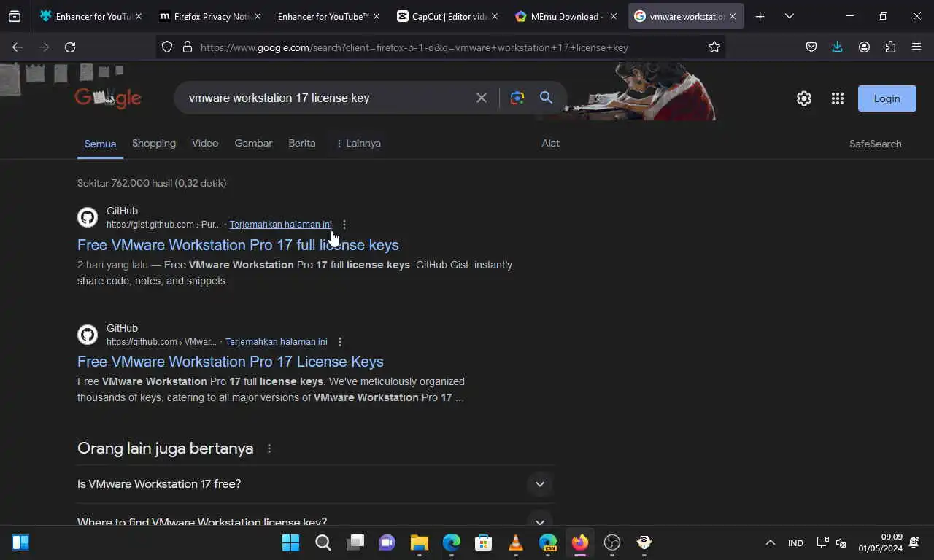This screenshot has width=934, height=560.
Task: Open VLC media player from taskbar
Action: [x=516, y=542]
